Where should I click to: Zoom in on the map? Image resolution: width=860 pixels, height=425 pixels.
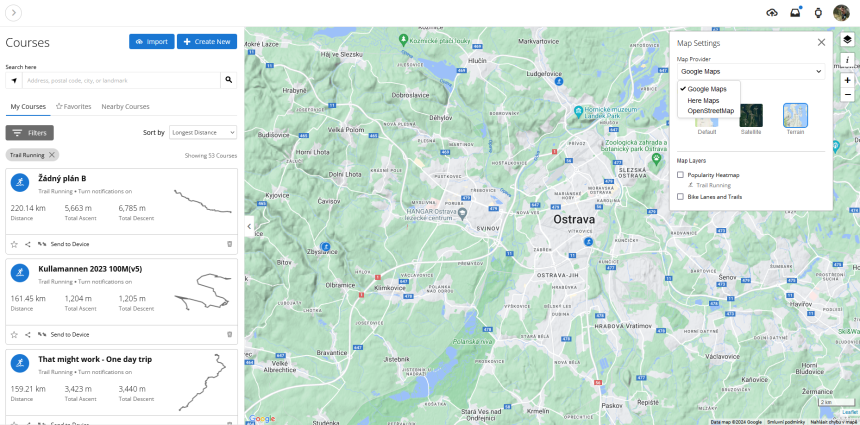[x=847, y=79]
